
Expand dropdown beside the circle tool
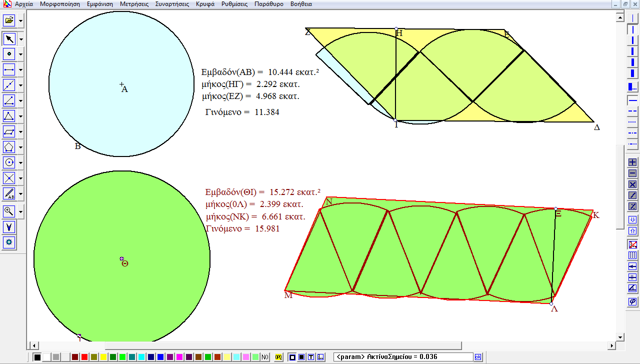coord(20,163)
